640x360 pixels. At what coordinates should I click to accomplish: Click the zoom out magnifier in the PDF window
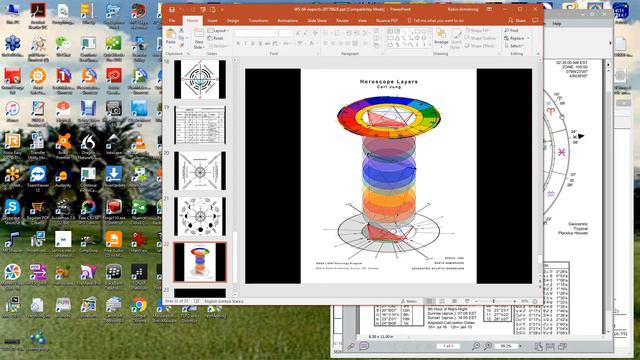(x=476, y=346)
